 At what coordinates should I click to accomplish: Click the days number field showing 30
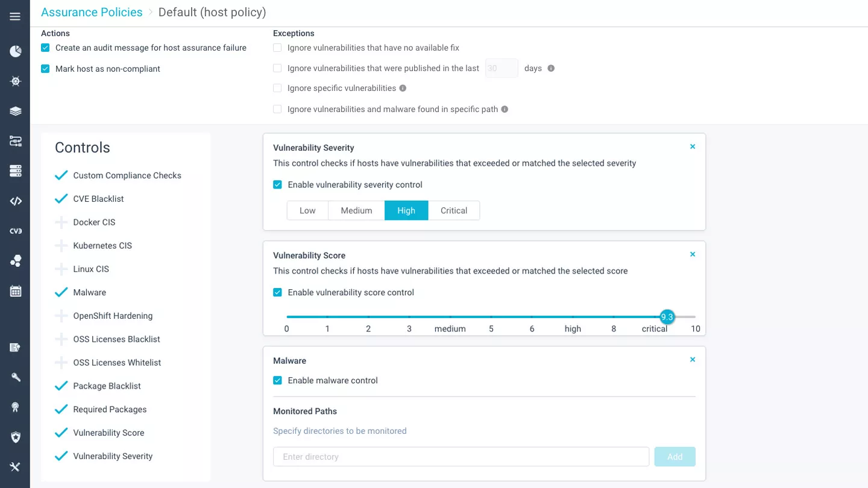[x=502, y=68]
